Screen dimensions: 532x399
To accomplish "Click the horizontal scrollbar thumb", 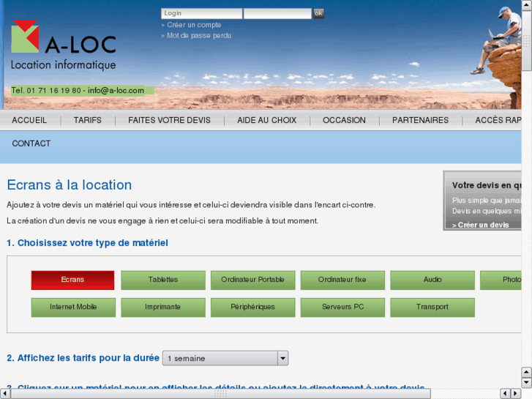I will click(220, 394).
